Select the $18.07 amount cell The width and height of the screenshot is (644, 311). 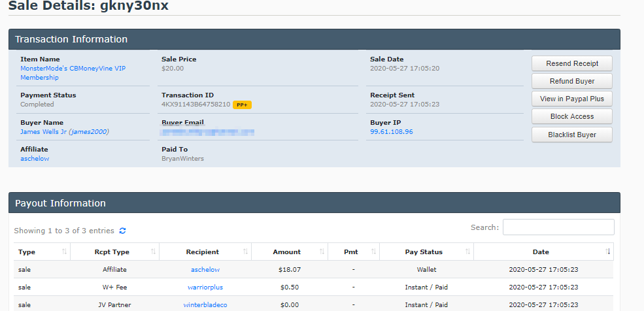click(290, 270)
